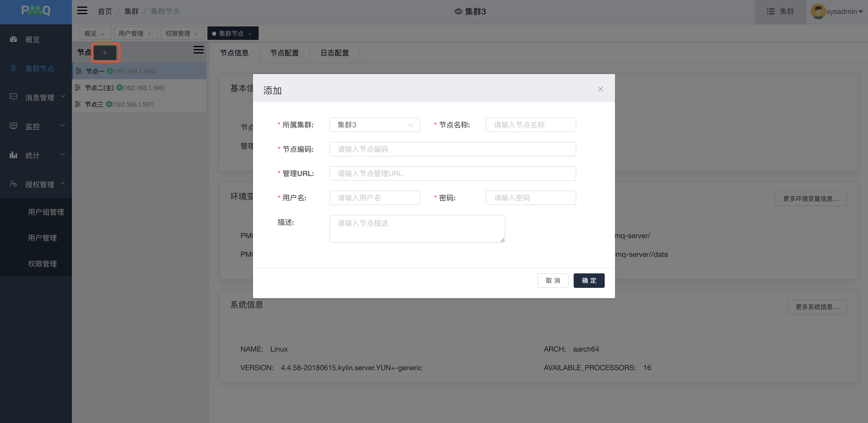Expand the 消息管理 sidebar menu
The width and height of the screenshot is (868, 423).
40,98
